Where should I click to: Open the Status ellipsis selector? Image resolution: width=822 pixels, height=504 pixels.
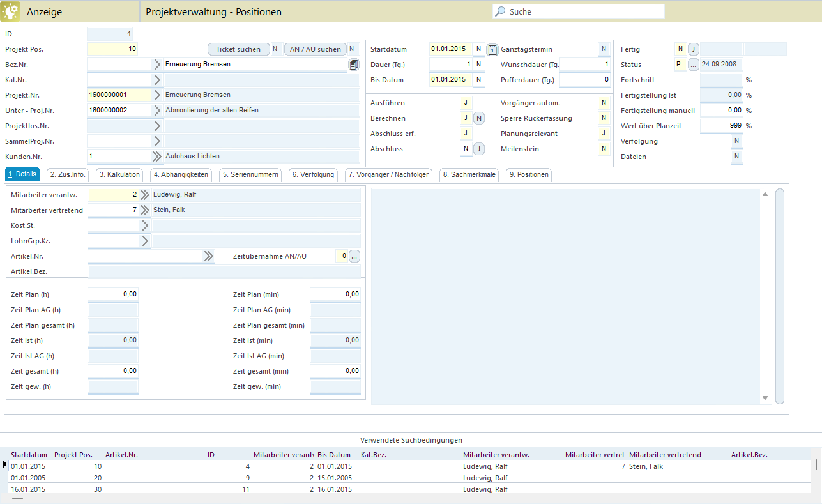coord(693,65)
